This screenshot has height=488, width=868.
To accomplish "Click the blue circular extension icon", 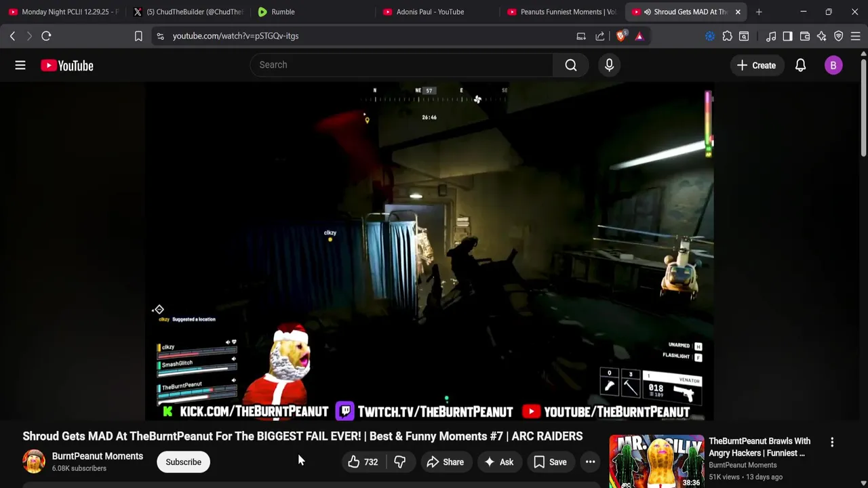I will pos(710,36).
